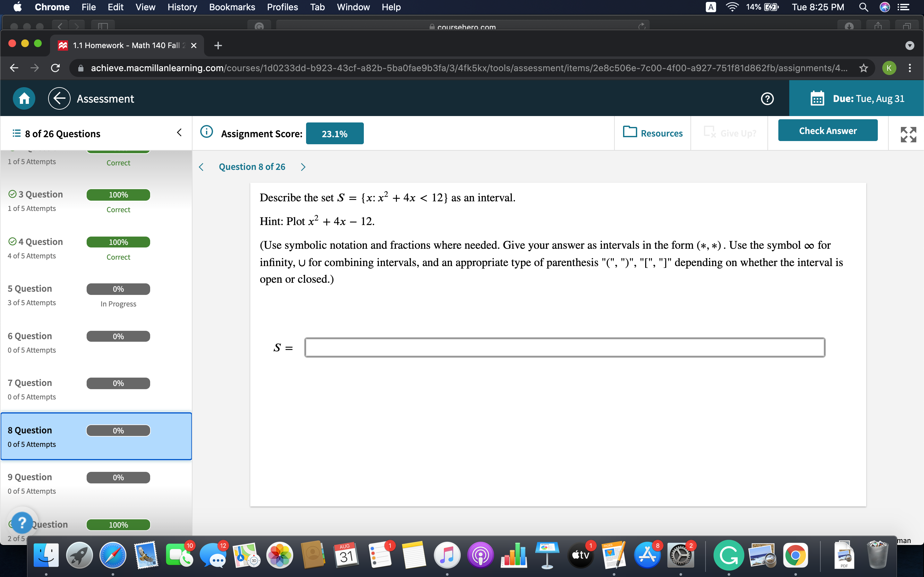This screenshot has height=577, width=924.
Task: Go to the next question arrow
Action: (x=303, y=167)
